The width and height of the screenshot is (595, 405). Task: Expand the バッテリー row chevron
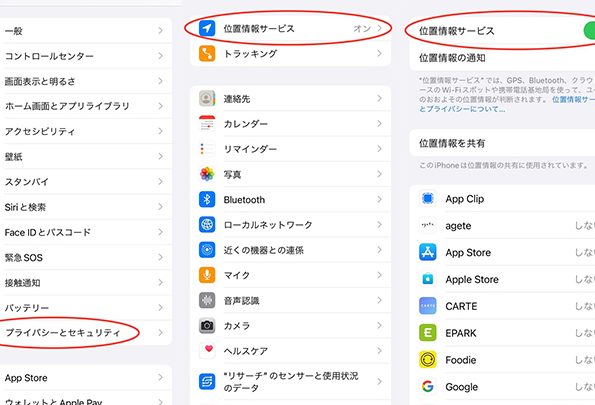coord(161,307)
